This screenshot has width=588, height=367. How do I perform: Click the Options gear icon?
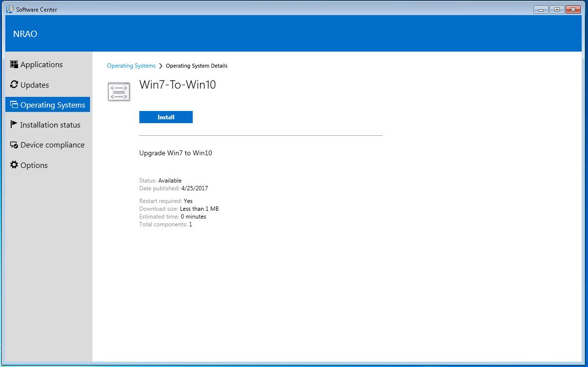(14, 165)
